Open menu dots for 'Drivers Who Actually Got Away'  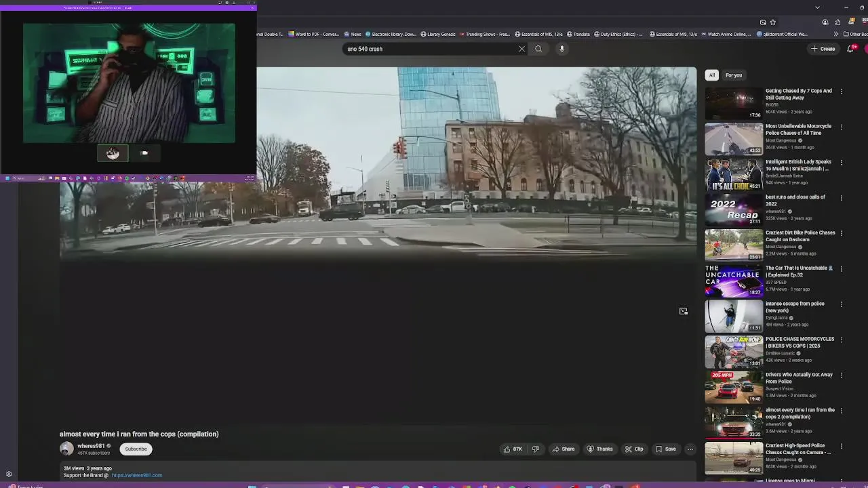(x=842, y=375)
